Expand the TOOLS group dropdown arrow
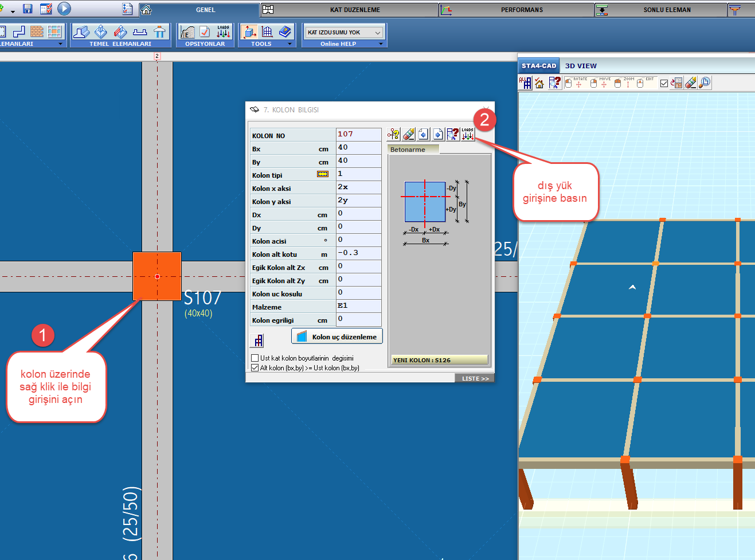755x560 pixels. pyautogui.click(x=290, y=44)
